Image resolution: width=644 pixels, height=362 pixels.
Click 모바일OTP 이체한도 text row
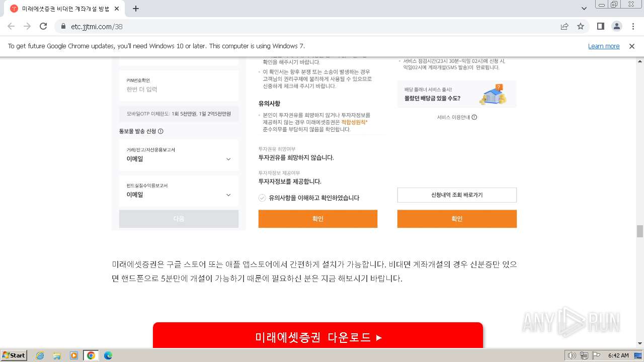[179, 114]
